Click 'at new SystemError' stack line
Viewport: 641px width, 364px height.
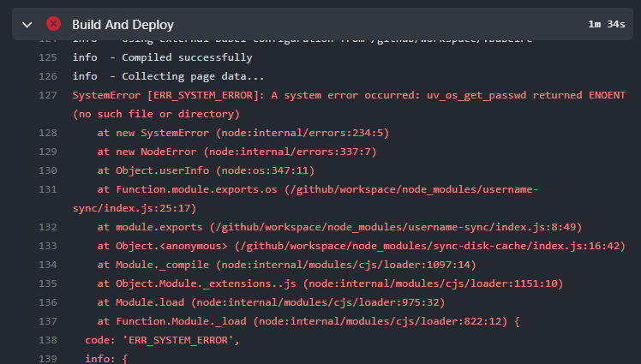coord(243,133)
